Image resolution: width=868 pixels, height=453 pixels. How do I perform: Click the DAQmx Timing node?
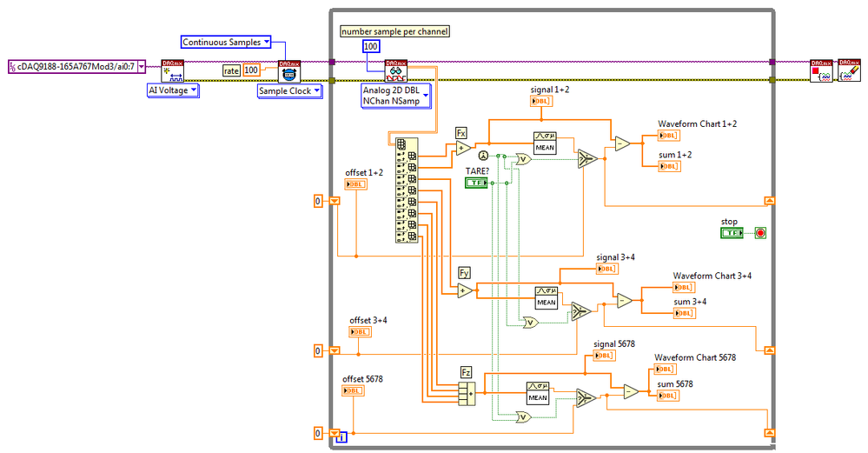tap(289, 71)
